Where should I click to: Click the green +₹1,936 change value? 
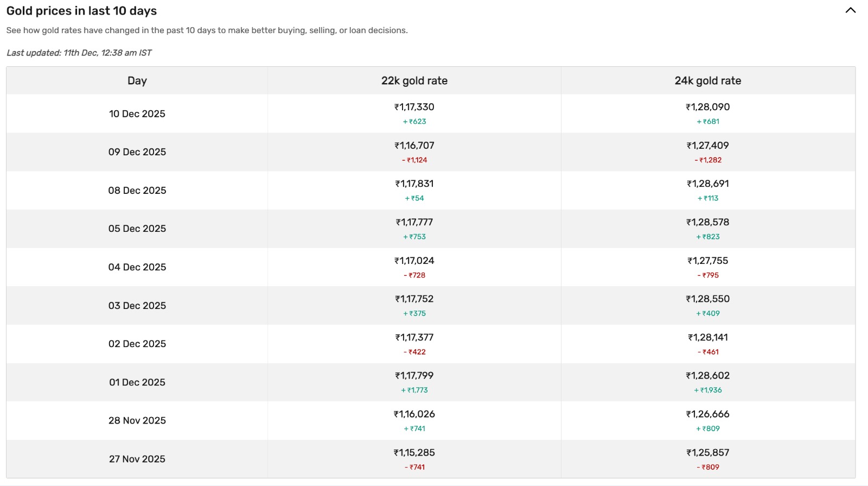(707, 390)
